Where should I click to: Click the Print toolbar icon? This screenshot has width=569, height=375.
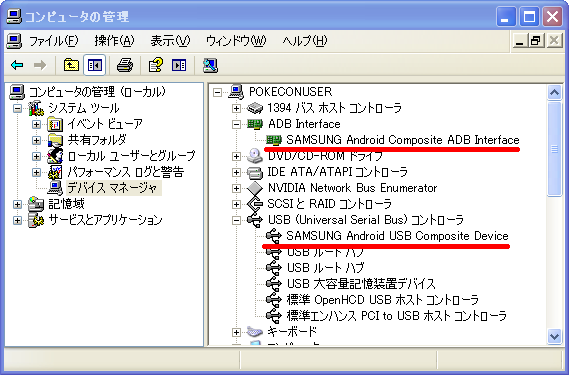pyautogui.click(x=125, y=65)
